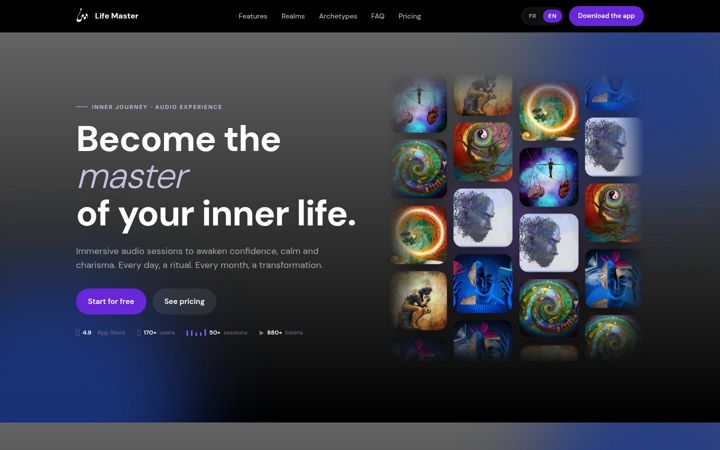
Task: Click the Life Master brand name
Action: coord(116,16)
